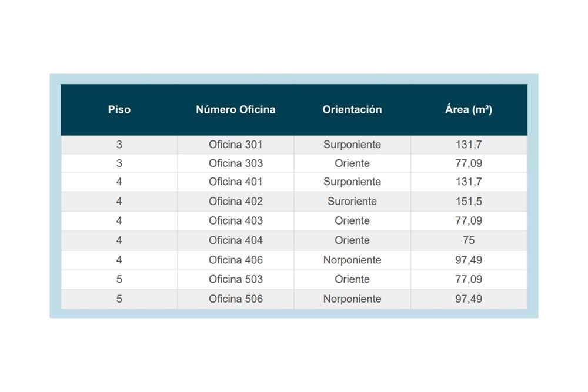Screen dimensions: 588x392
Task: Select the Oficina 303 cell
Action: [x=236, y=163]
